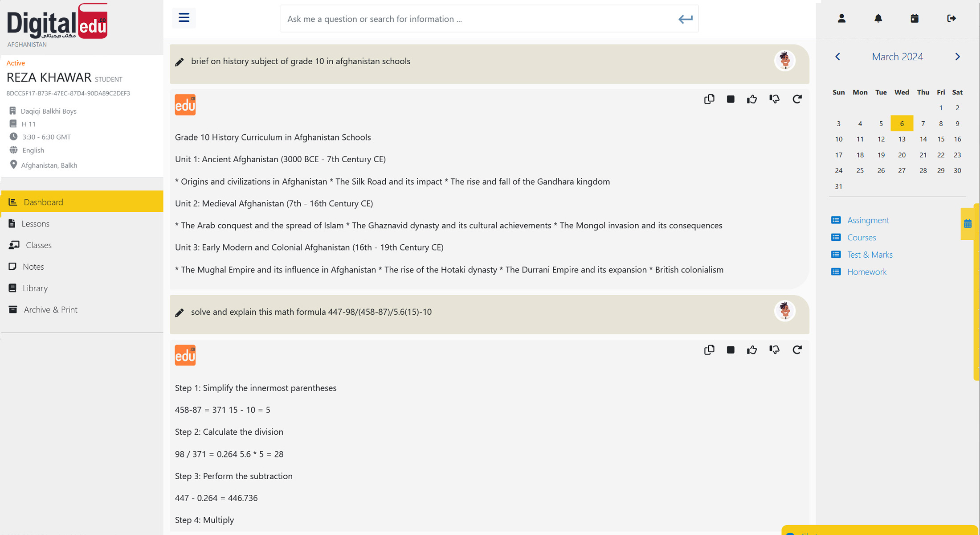Open the Courses link

point(862,237)
